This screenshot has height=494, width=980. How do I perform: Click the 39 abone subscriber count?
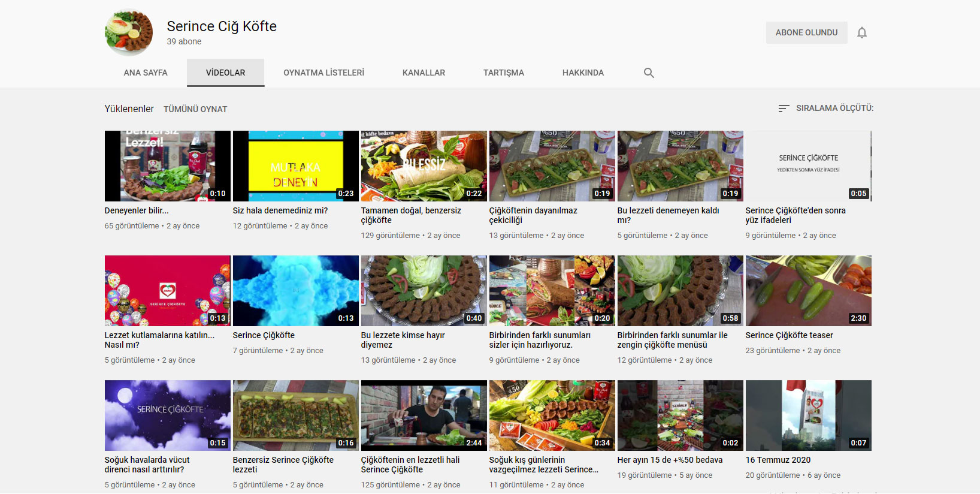coord(184,41)
